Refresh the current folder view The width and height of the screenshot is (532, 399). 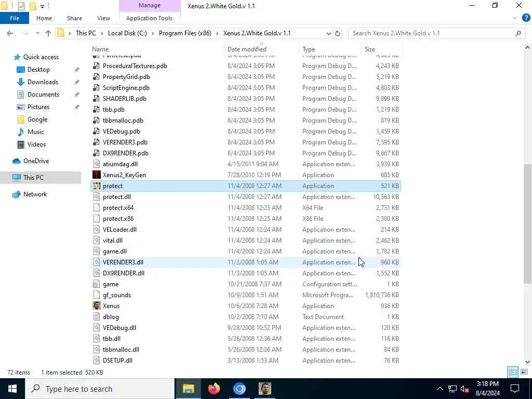click(x=338, y=33)
